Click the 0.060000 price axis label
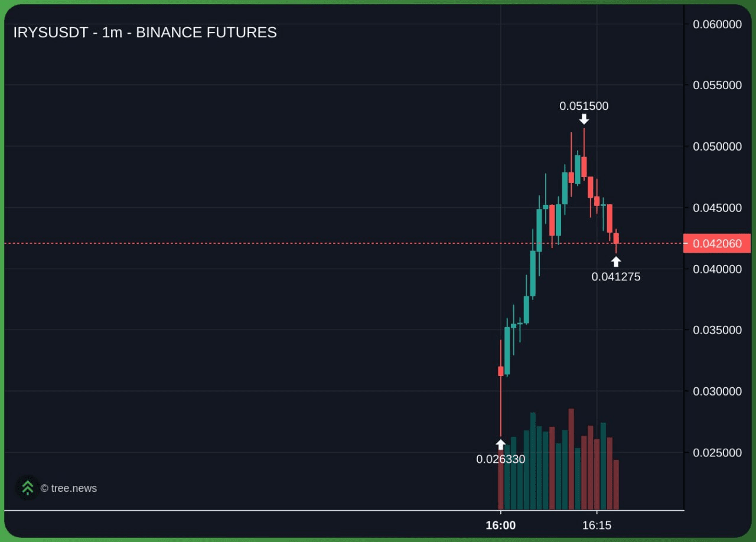 pos(717,24)
